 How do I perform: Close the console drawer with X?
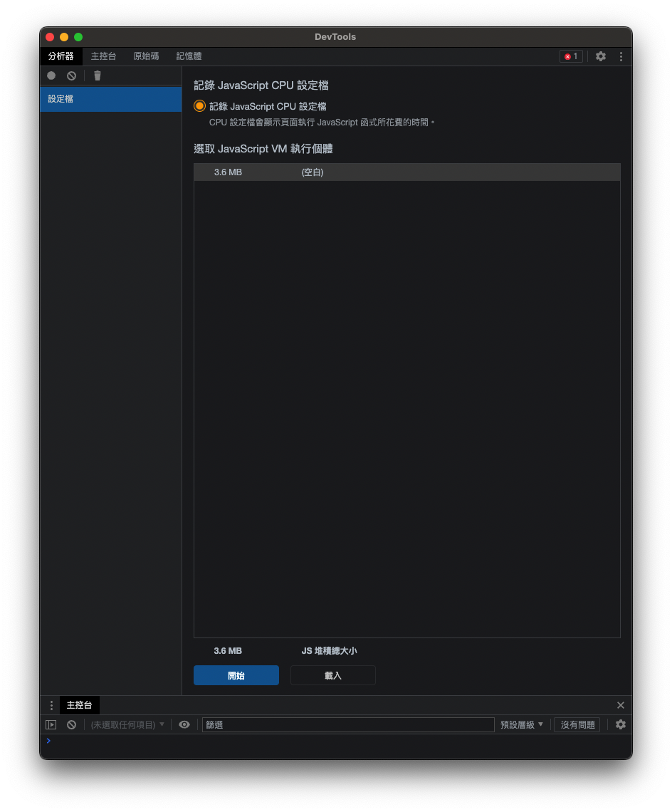point(621,705)
